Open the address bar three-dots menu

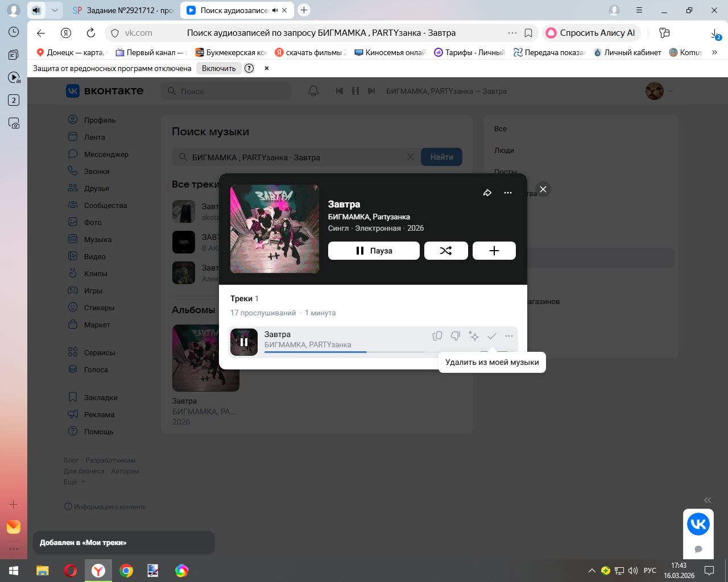coord(512,33)
